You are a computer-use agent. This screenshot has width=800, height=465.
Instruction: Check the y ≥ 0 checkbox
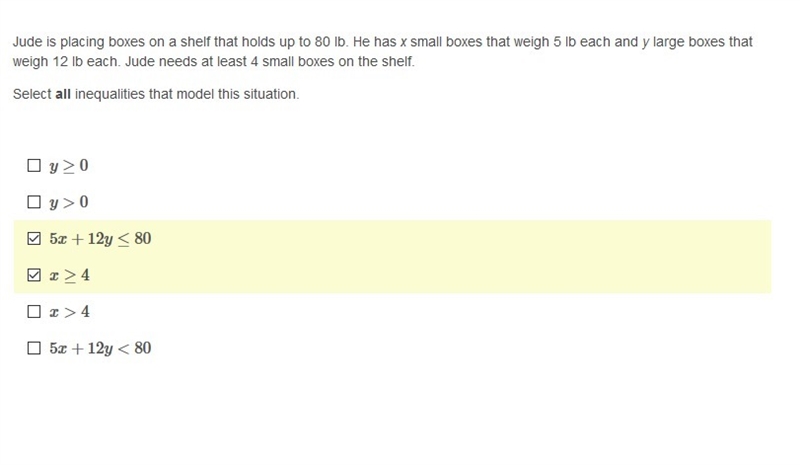(x=34, y=165)
